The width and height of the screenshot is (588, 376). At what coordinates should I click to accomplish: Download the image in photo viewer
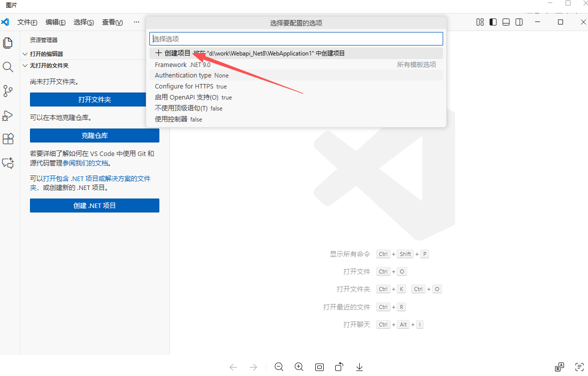359,367
